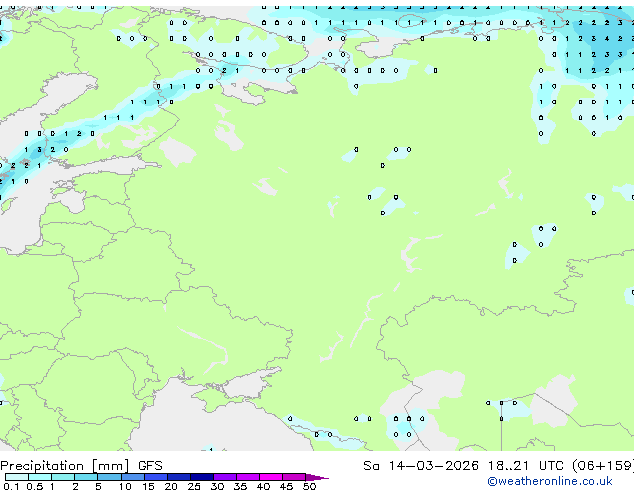
Task: Pick the 1–2 mm legend swatch
Action: coord(63,477)
